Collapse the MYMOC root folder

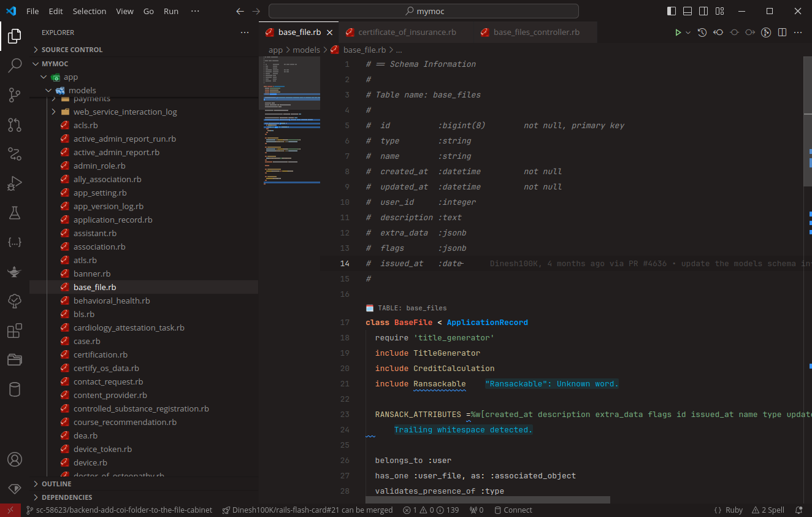pyautogui.click(x=144, y=64)
